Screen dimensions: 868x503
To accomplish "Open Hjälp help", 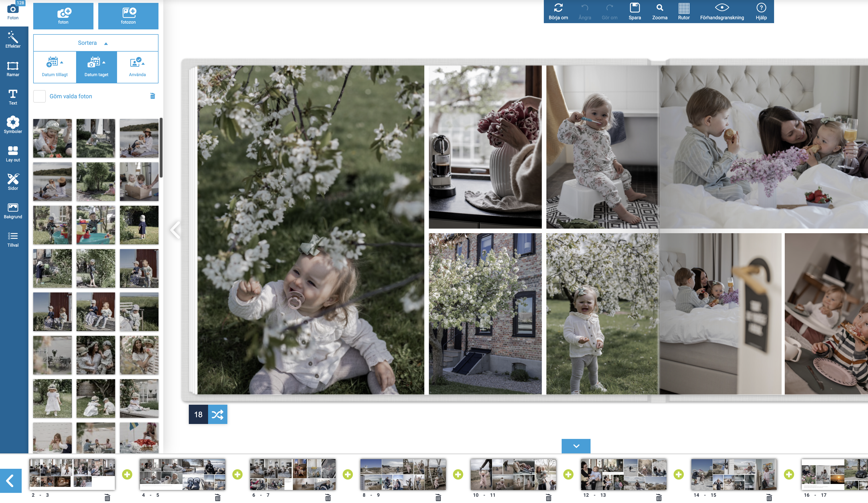I will click(x=761, y=12).
